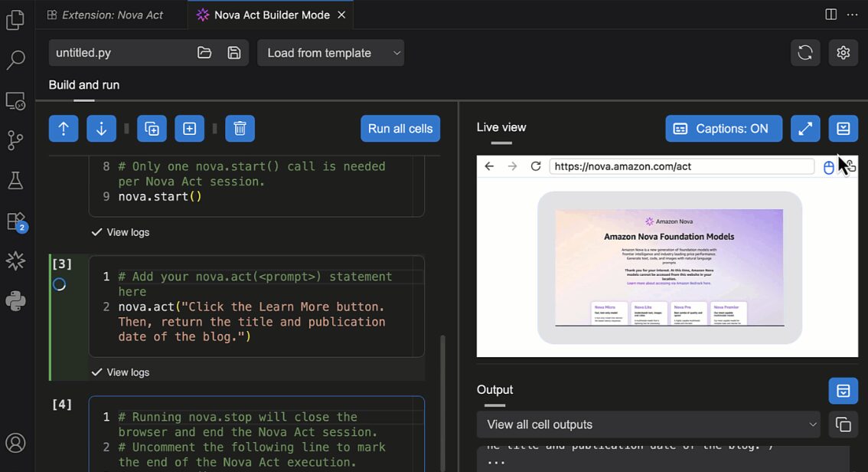The width and height of the screenshot is (868, 472).
Task: Open the Explorer view in activity bar
Action: coord(15,20)
